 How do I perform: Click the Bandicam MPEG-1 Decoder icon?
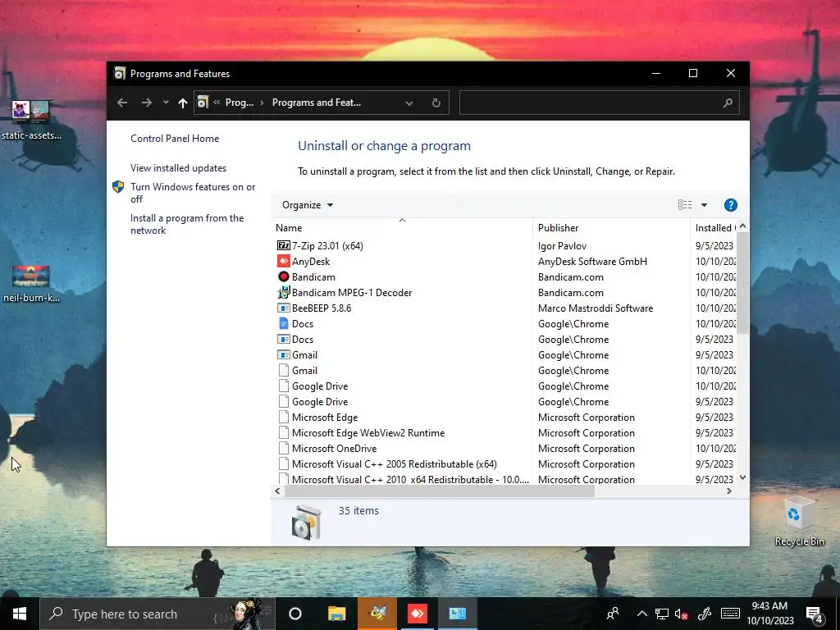tap(283, 292)
